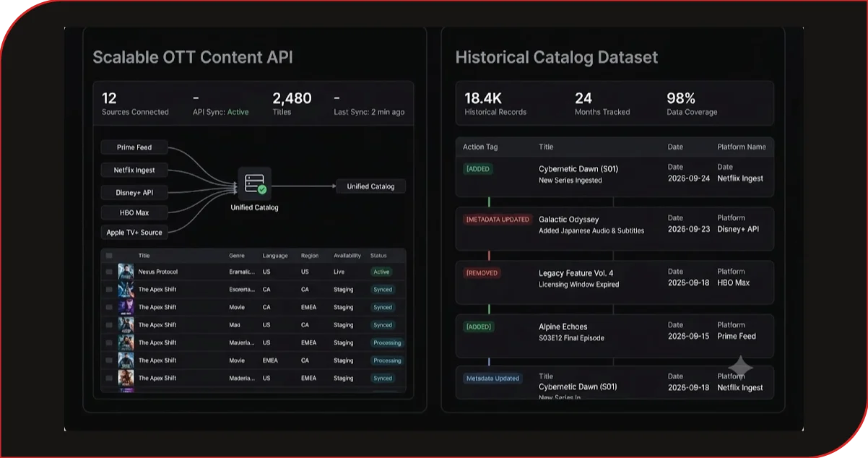868x458 pixels.
Task: Click the '18.4K Historical Records' stat
Action: point(495,103)
